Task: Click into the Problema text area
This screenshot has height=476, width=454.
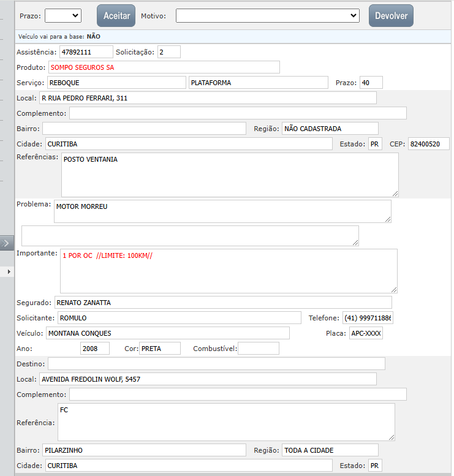Action: pyautogui.click(x=222, y=211)
